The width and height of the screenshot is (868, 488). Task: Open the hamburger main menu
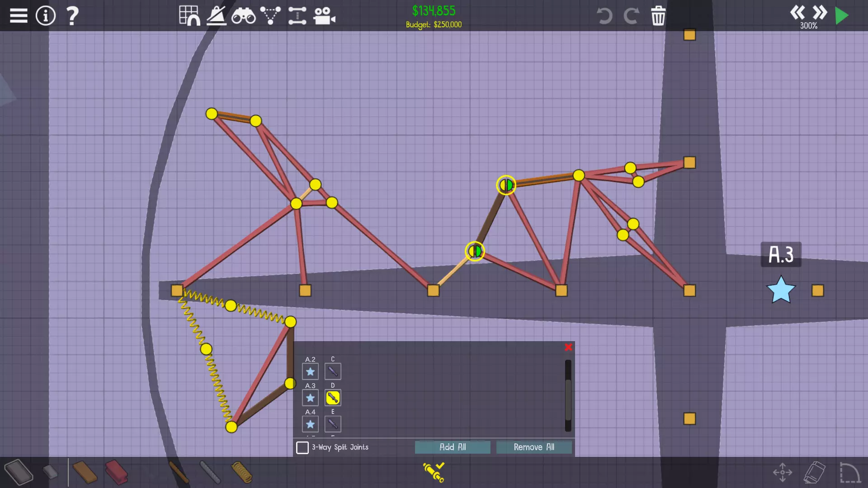tap(19, 16)
